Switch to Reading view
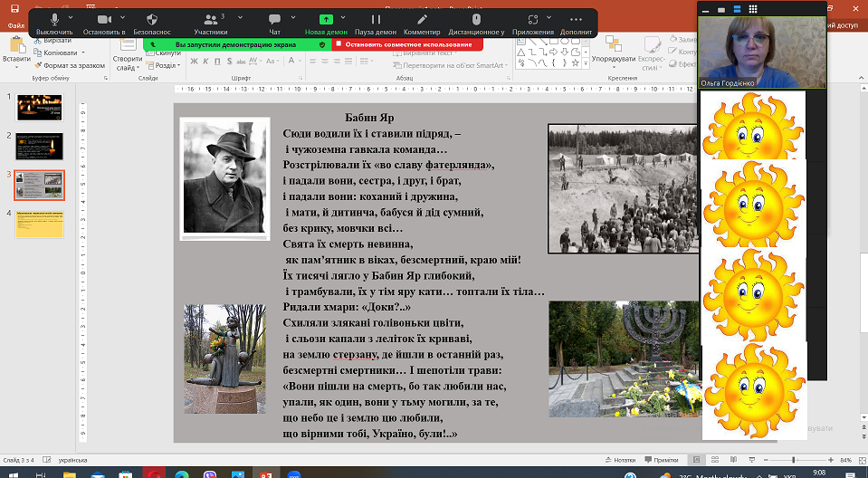This screenshot has width=868, height=478. [733, 460]
